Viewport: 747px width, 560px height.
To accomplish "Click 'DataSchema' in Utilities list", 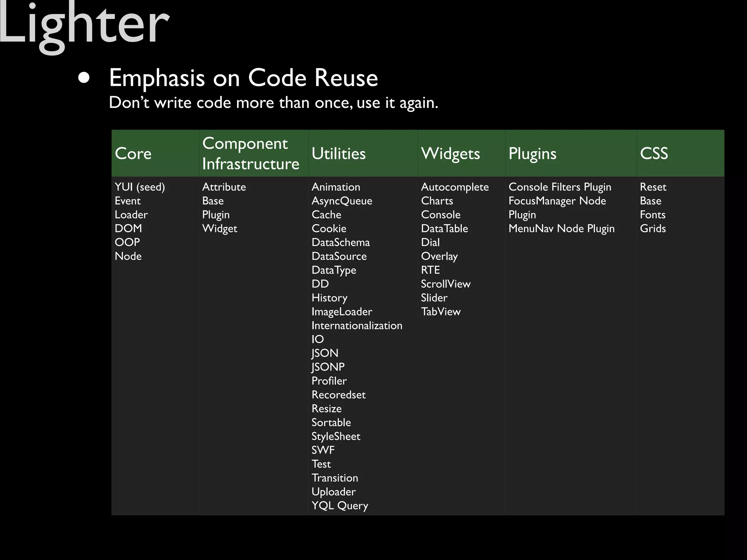I will coord(341,242).
